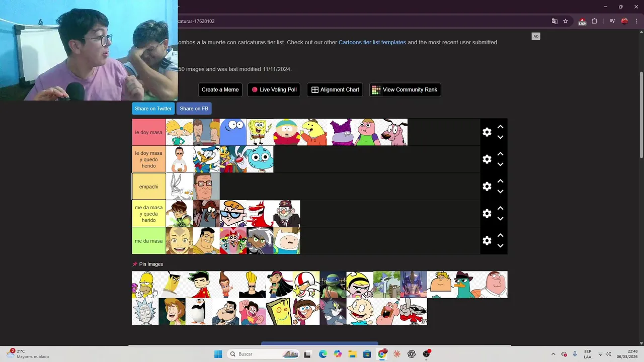Image resolution: width=644 pixels, height=362 pixels.
Task: Pick Homer Simpson from image pool
Action: 145,285
